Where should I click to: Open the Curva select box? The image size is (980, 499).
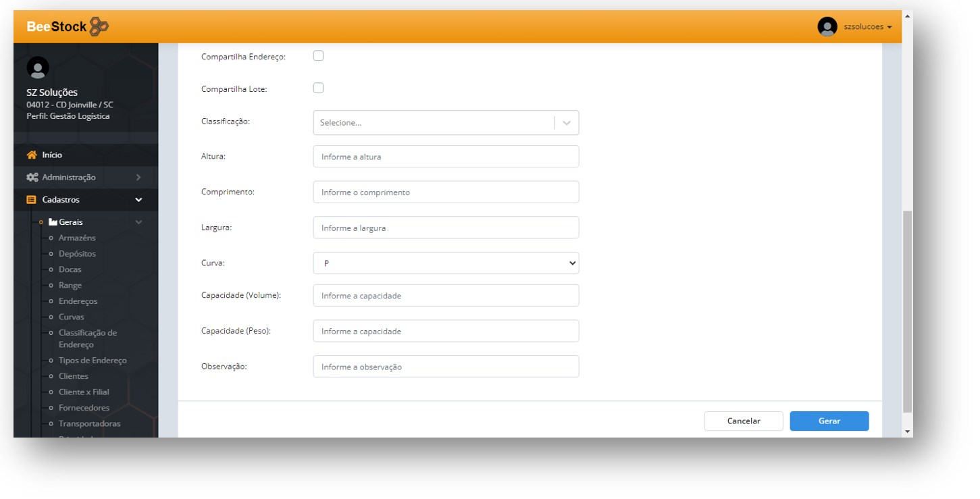[x=446, y=263]
